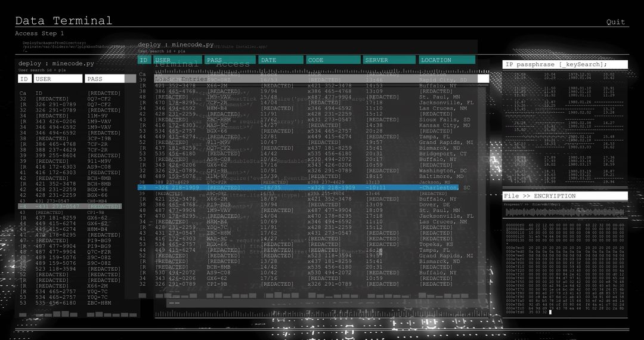Click the Access Step 1 label

click(39, 33)
